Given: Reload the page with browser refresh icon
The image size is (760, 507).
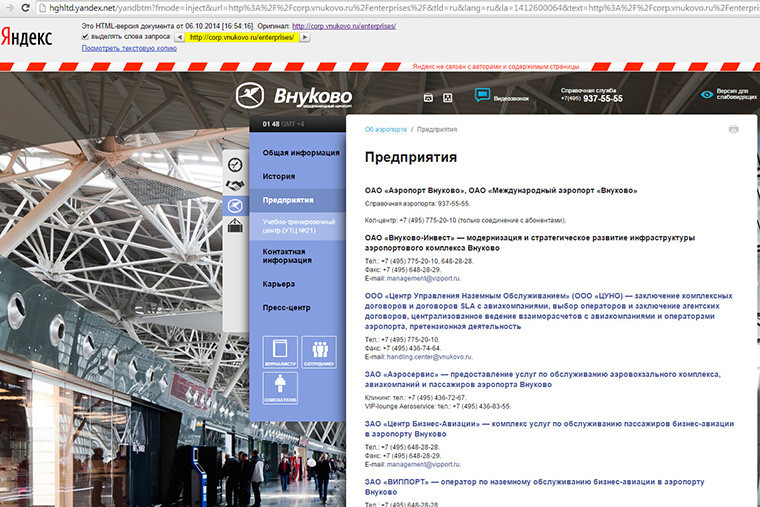Looking at the screenshot, I should pyautogui.click(x=25, y=7).
